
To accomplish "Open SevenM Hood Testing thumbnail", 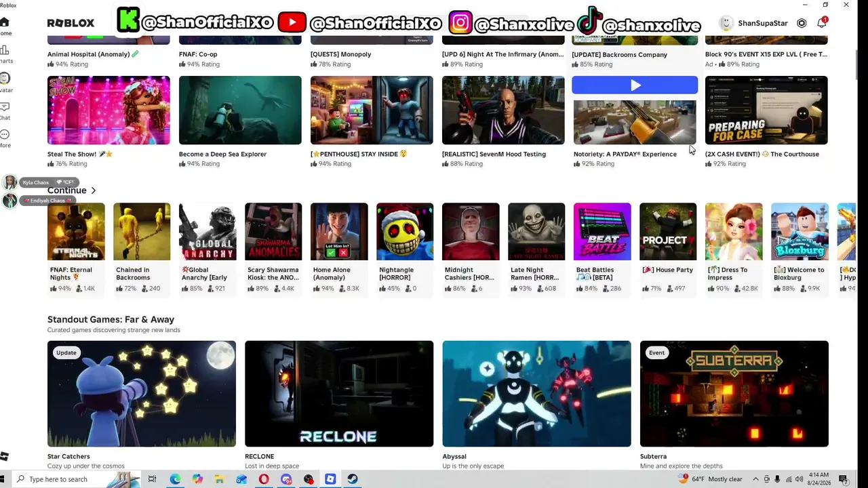I will pos(503,110).
